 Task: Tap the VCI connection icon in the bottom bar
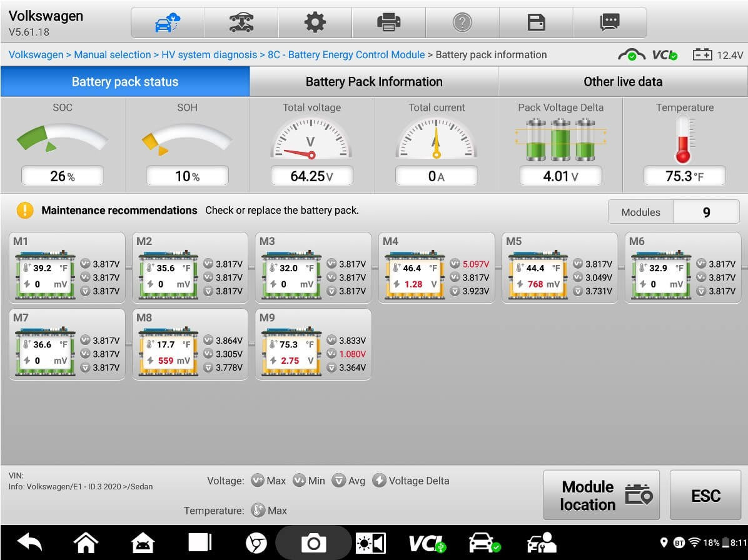[427, 543]
